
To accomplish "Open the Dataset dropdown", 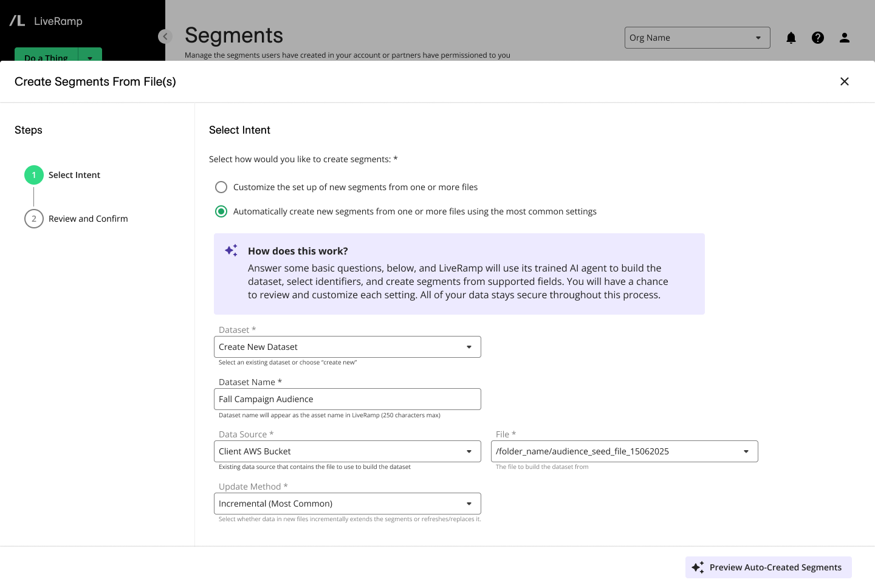I will pyautogui.click(x=348, y=347).
